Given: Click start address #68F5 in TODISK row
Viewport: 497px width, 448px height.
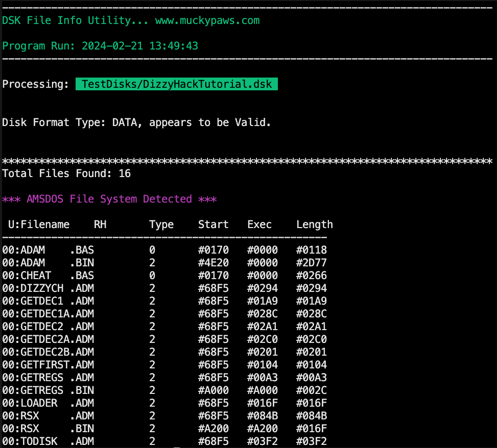Looking at the screenshot, I should (214, 441).
